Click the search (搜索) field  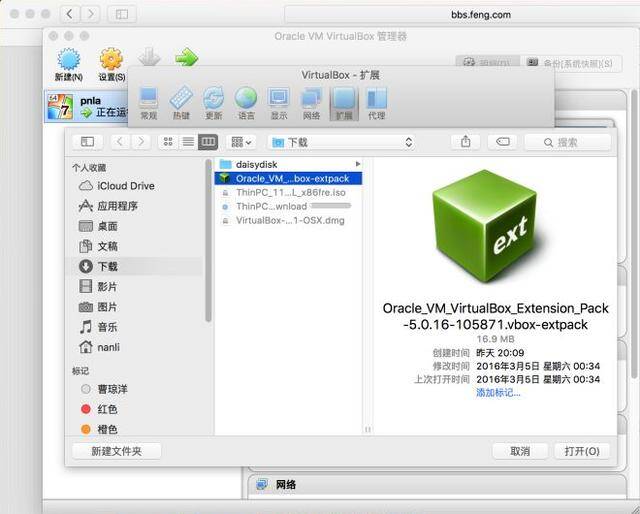568,142
